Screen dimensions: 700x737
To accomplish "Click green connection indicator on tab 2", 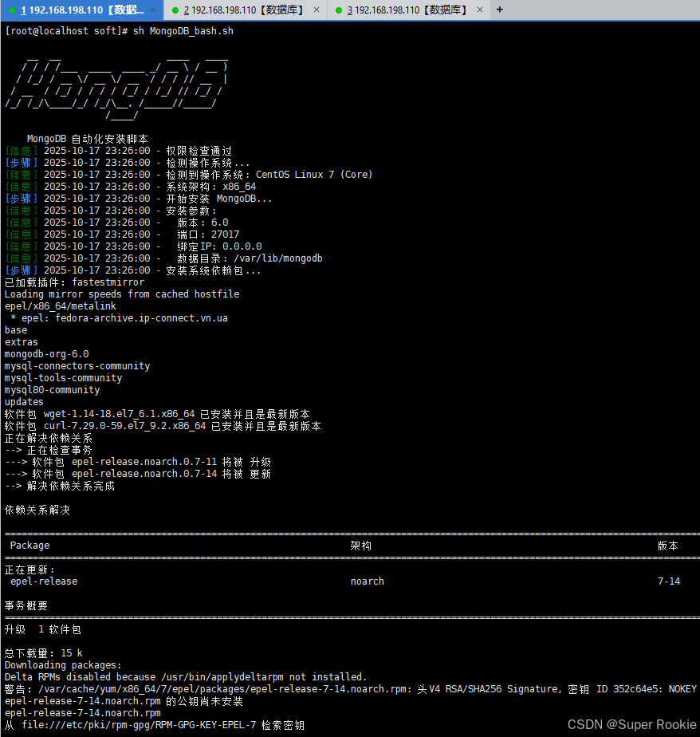I will (175, 10).
